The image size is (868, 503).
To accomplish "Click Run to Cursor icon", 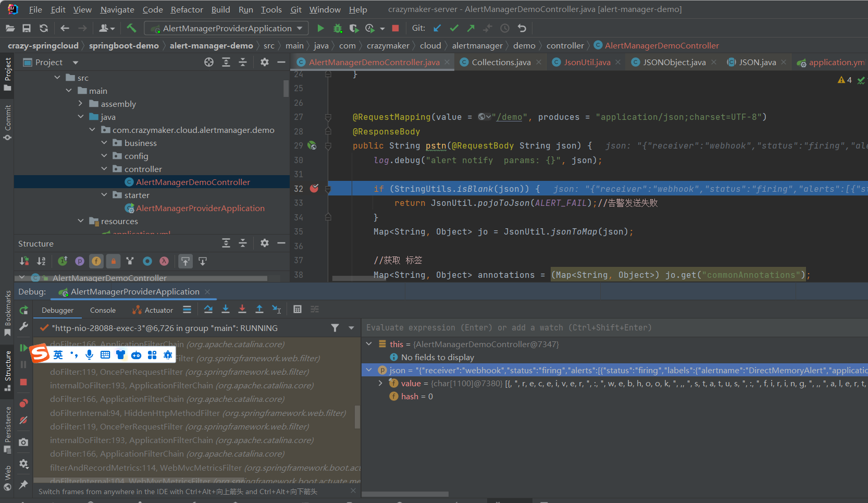I will [x=277, y=310].
